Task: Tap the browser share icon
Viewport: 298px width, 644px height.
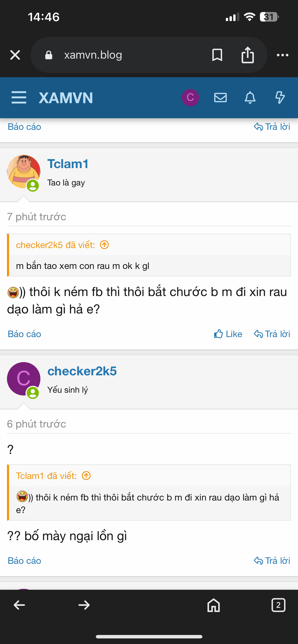Action: point(247,55)
